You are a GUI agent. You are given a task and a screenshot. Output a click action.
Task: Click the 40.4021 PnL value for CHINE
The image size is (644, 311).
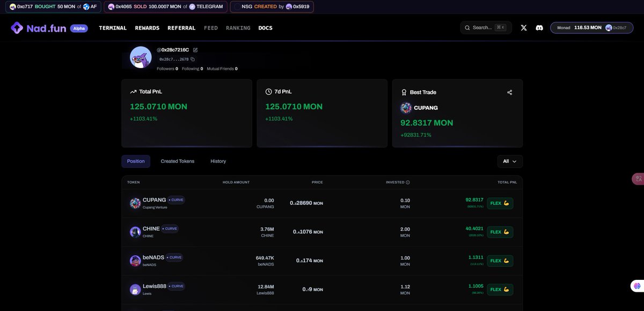coord(474,228)
